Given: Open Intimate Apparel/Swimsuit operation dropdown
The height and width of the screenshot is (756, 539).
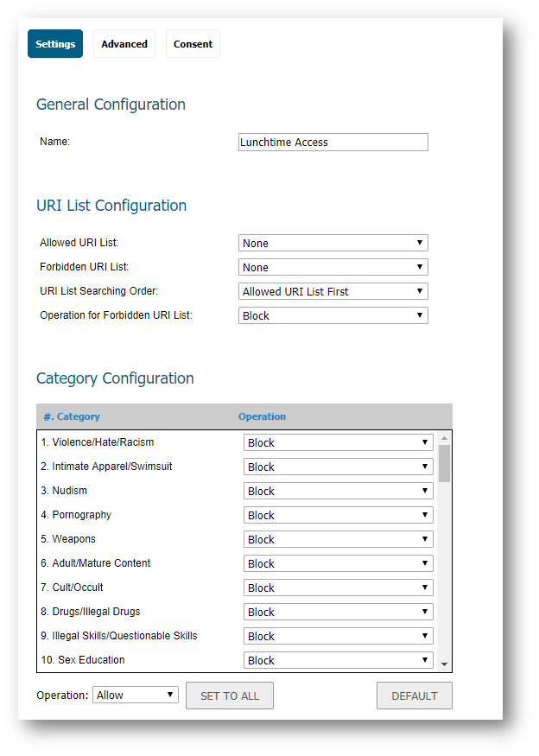Looking at the screenshot, I should coord(338,467).
